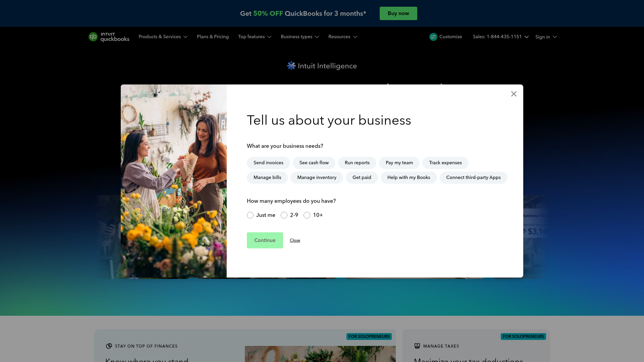Open Plans & Pricing page
Viewport: 644px width, 362px height.
coord(213,37)
